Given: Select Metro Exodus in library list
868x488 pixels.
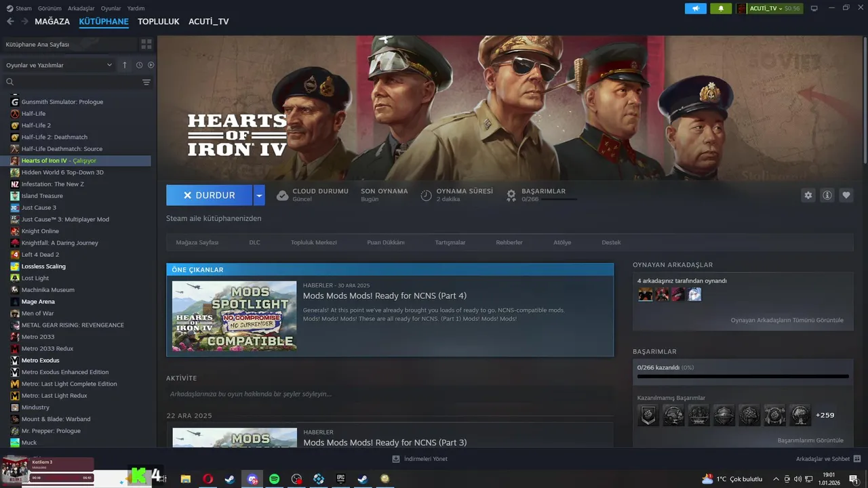Looking at the screenshot, I should click(x=40, y=360).
